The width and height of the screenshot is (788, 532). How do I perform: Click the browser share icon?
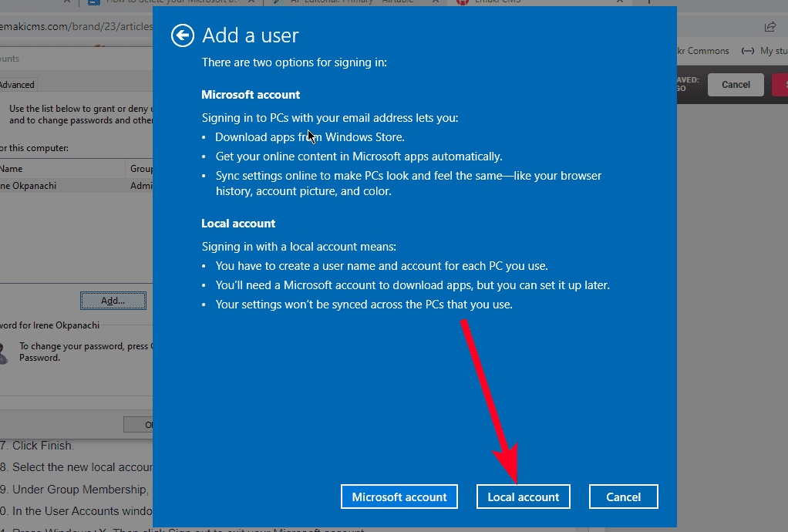tap(769, 27)
